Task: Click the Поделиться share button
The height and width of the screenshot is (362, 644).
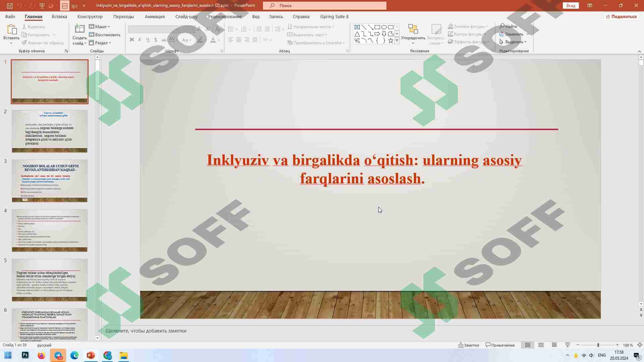Action: pos(622,16)
